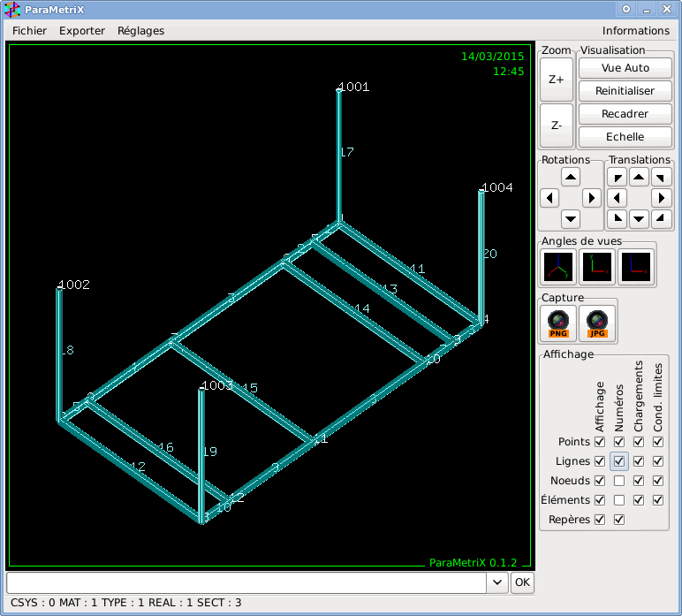Click point label 1003 in the viewport

pyautogui.click(x=217, y=385)
